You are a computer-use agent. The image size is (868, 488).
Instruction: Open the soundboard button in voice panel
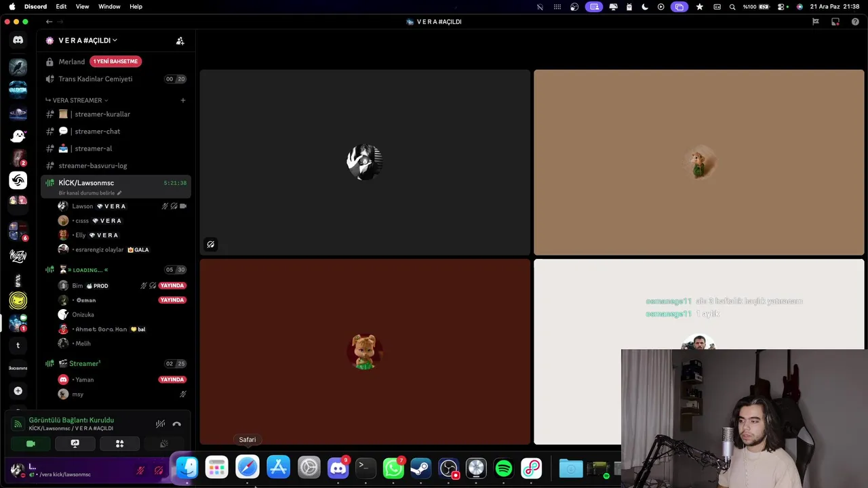[x=163, y=444]
